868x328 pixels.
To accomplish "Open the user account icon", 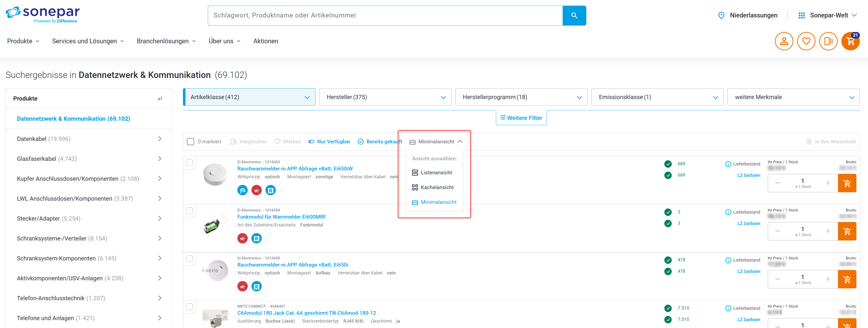I will [x=784, y=41].
